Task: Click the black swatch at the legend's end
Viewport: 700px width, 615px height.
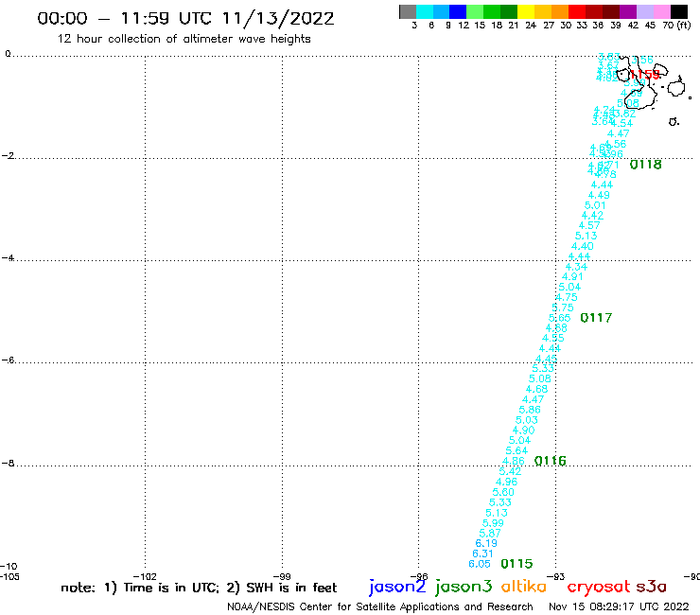Action: point(679,11)
